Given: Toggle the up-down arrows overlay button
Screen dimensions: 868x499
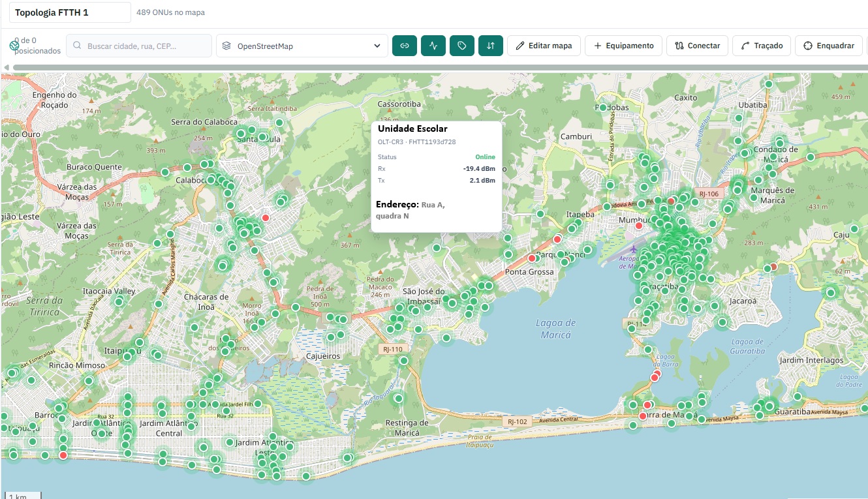Looking at the screenshot, I should click(491, 46).
